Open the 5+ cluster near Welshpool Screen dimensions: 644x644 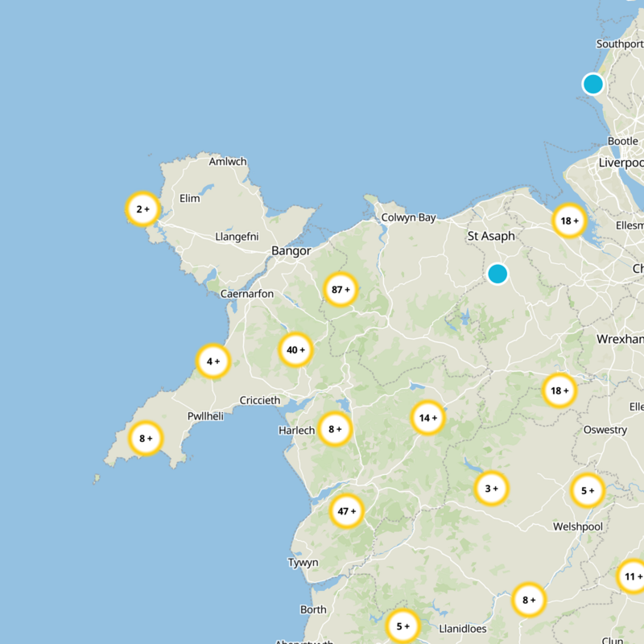pyautogui.click(x=588, y=489)
